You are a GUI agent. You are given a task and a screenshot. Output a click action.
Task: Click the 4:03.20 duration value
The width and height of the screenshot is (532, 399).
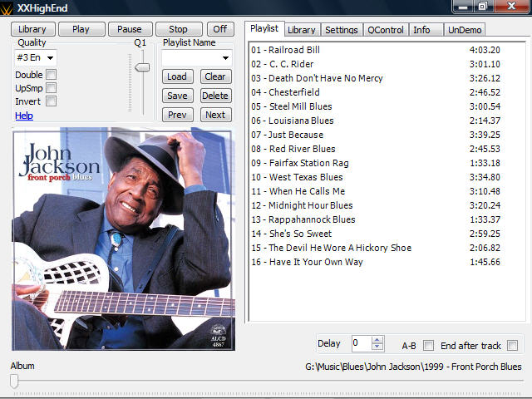[x=485, y=50]
